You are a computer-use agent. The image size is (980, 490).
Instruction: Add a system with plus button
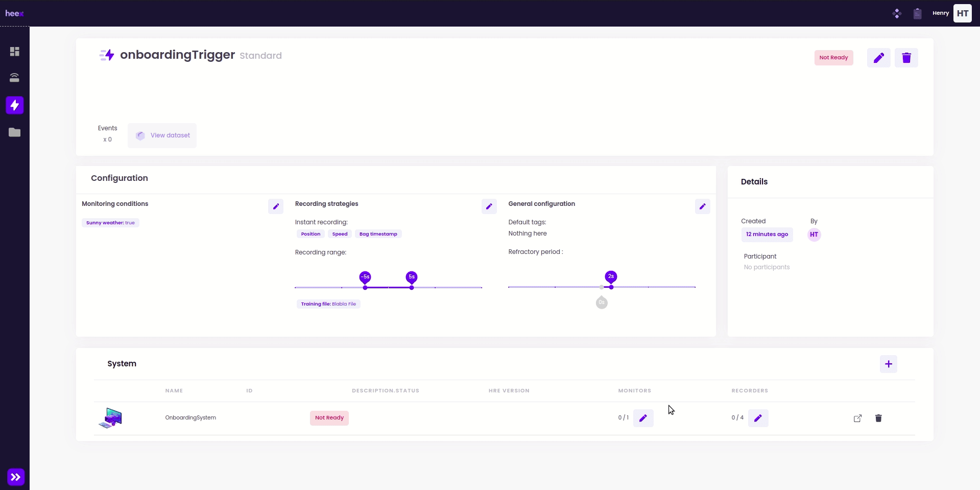coord(889,364)
